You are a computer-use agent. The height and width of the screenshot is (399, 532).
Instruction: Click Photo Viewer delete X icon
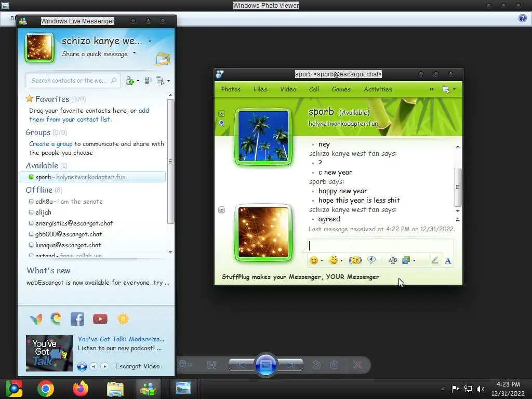tap(357, 365)
